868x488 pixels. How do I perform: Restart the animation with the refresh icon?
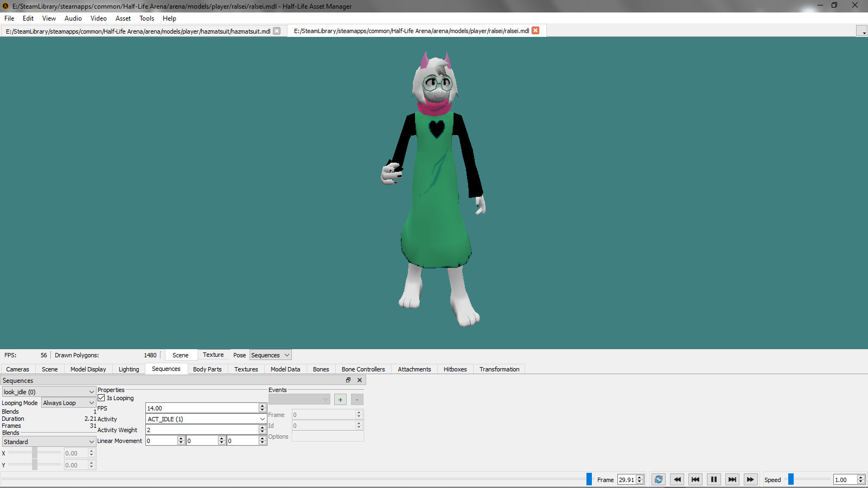(x=658, y=479)
